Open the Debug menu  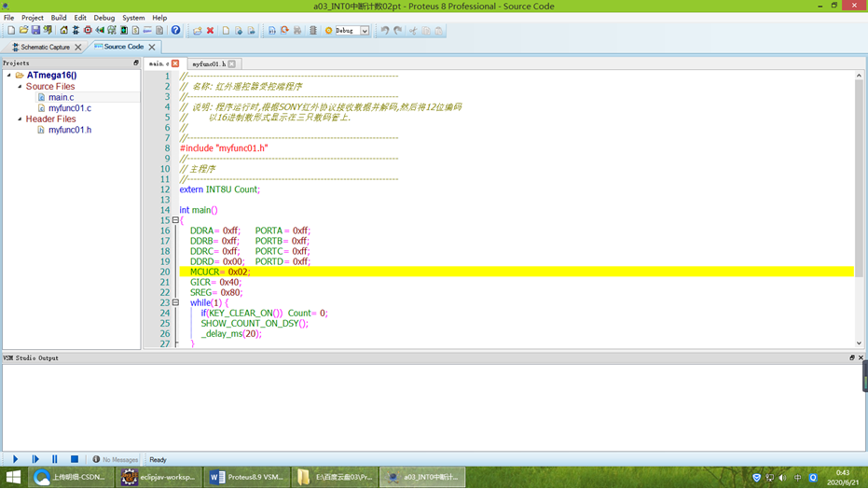point(104,18)
